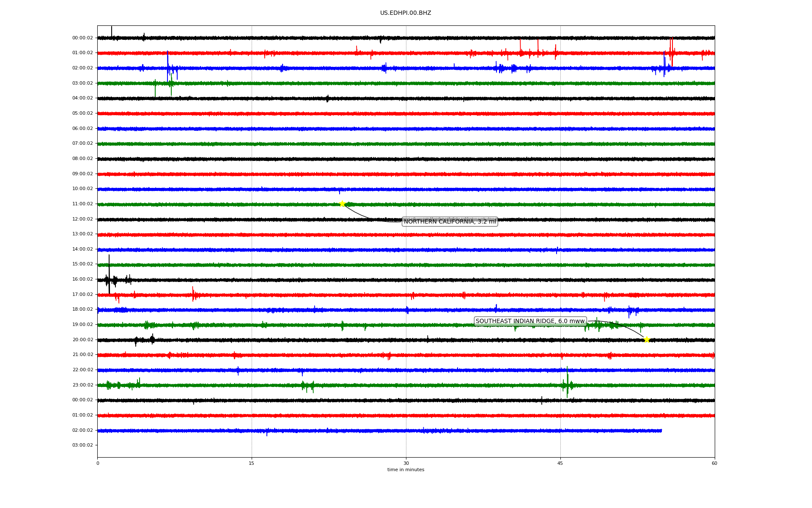Click the NORTHERN CALIFORNIA, 3.2 ml annotation label
The image size is (812, 508).
click(450, 221)
